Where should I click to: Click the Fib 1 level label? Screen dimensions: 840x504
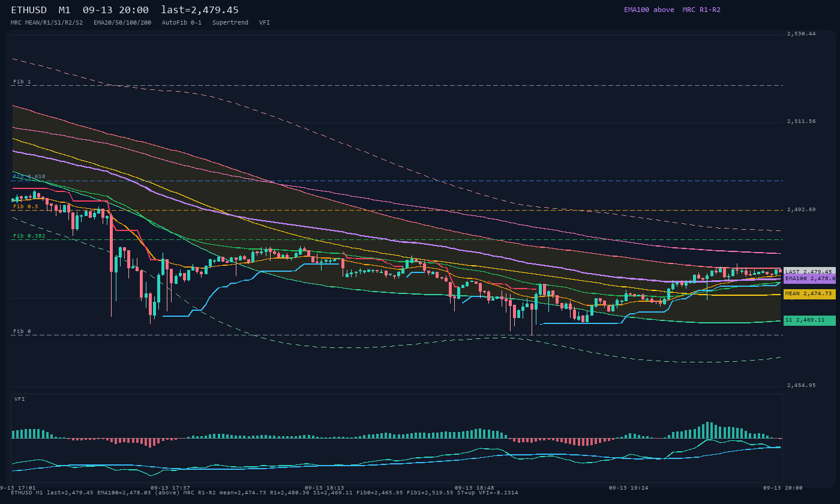tap(22, 82)
